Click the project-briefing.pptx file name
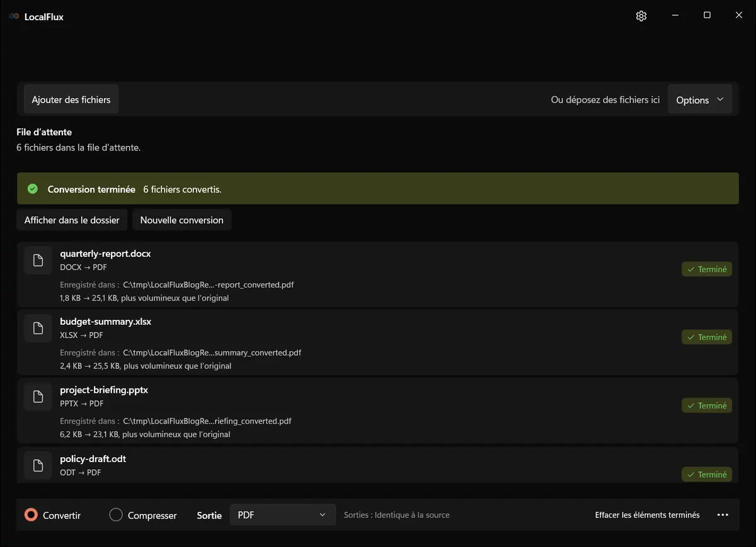Viewport: 756px width, 547px height. [104, 390]
